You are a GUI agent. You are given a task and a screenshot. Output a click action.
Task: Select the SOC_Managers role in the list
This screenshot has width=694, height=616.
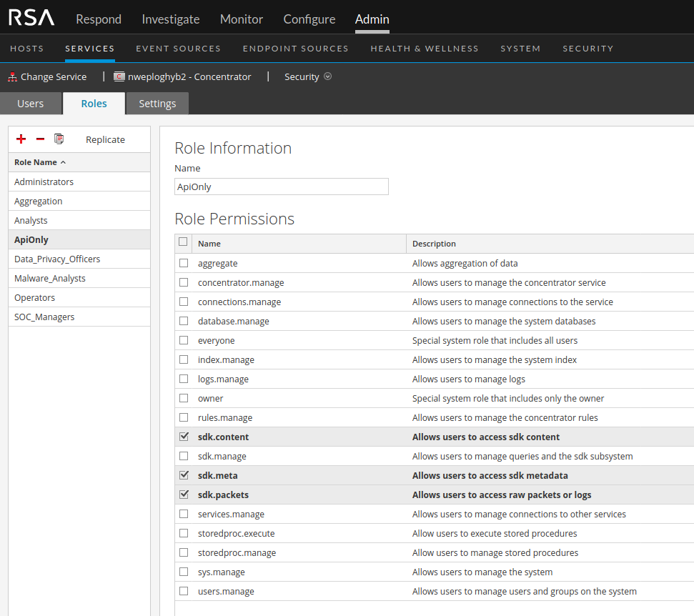(x=44, y=317)
